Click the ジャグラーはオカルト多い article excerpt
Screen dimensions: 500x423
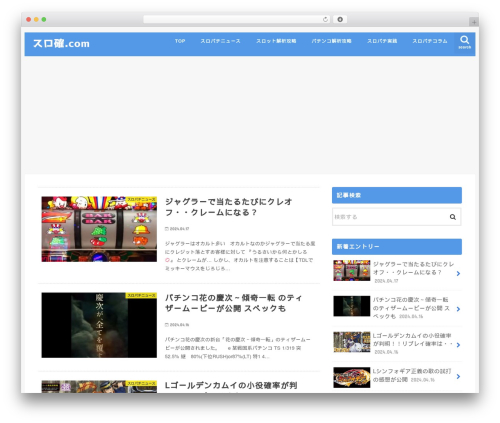240,256
